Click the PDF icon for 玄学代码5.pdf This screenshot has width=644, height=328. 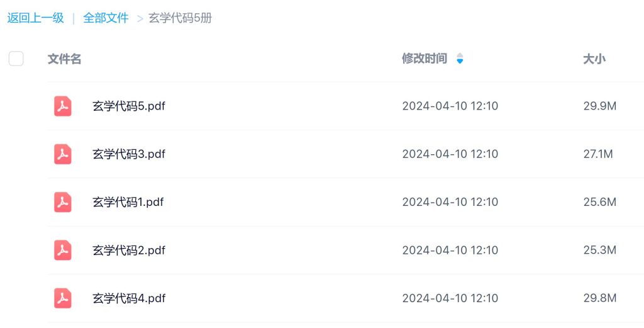pos(63,106)
